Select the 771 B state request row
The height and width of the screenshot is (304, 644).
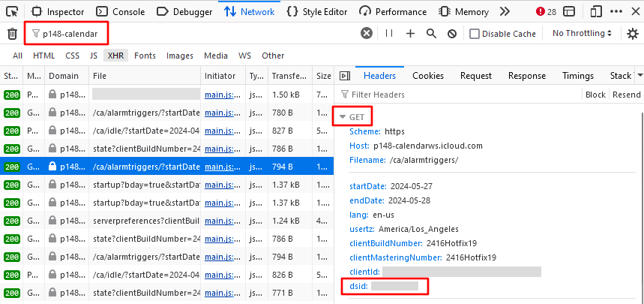tap(166, 293)
